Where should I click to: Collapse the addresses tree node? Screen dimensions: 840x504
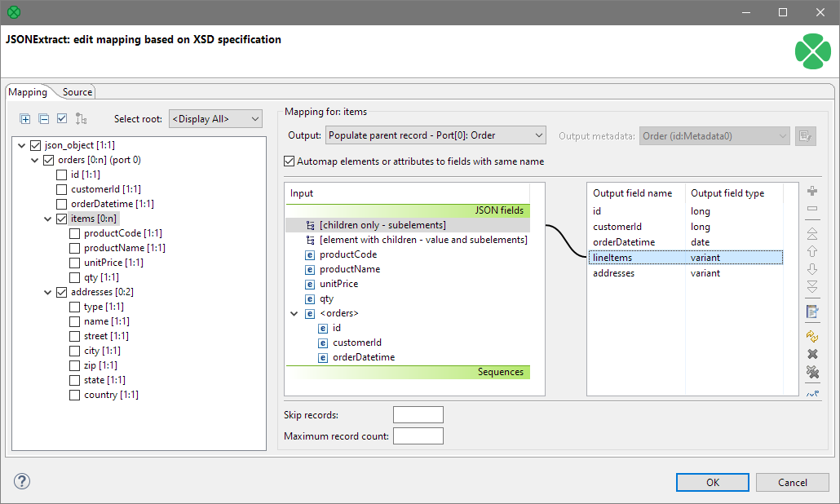(47, 292)
